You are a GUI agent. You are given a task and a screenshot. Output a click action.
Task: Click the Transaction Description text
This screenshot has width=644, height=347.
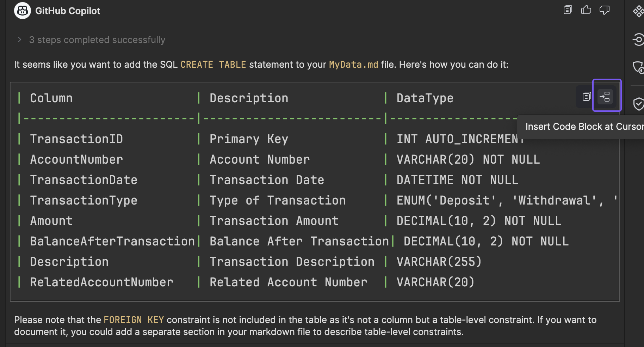[x=292, y=262]
